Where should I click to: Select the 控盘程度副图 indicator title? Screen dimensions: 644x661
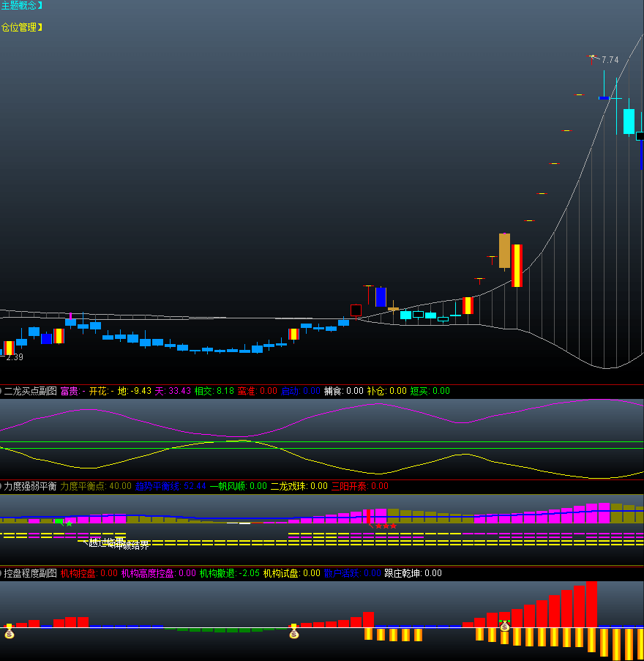[x=30, y=573]
